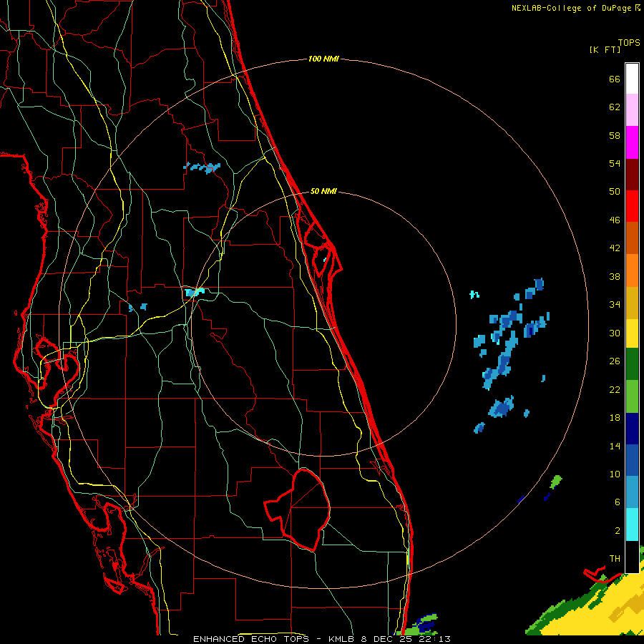Click the Enhanced Echo Tops KMLB caption
The width and height of the screenshot is (644, 644).
click(x=322, y=639)
